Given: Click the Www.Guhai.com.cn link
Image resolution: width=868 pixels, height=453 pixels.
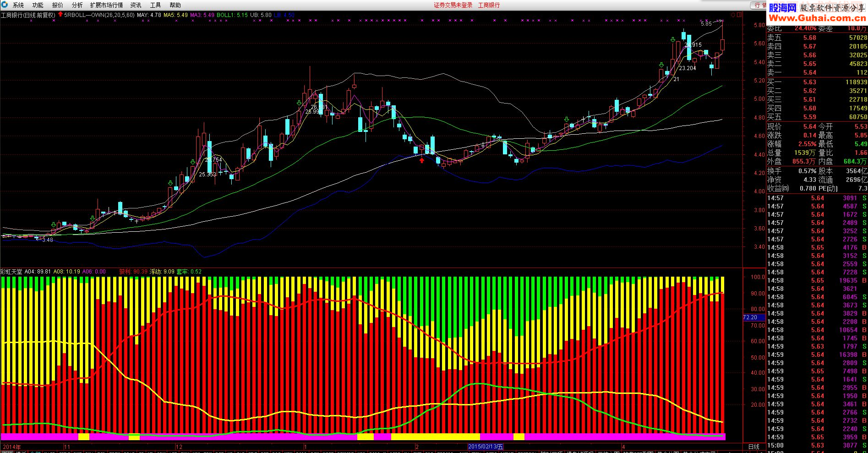Looking at the screenshot, I should 817,18.
